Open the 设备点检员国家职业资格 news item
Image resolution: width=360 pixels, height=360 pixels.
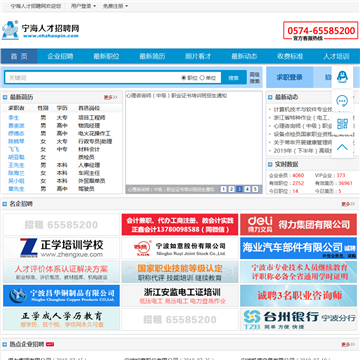point(303,134)
